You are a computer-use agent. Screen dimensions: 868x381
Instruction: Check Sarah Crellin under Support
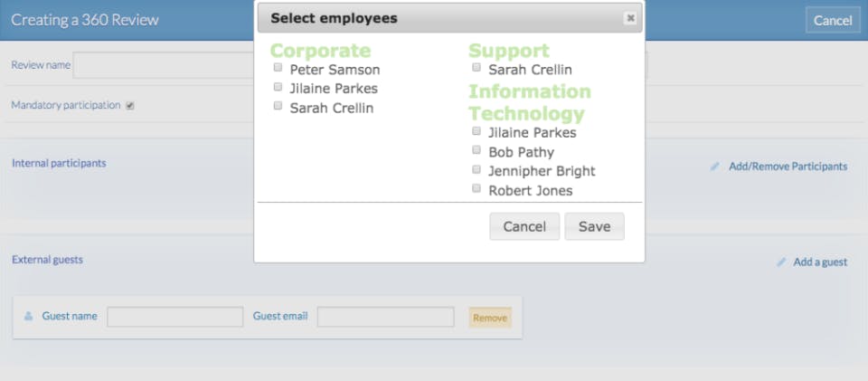[476, 68]
